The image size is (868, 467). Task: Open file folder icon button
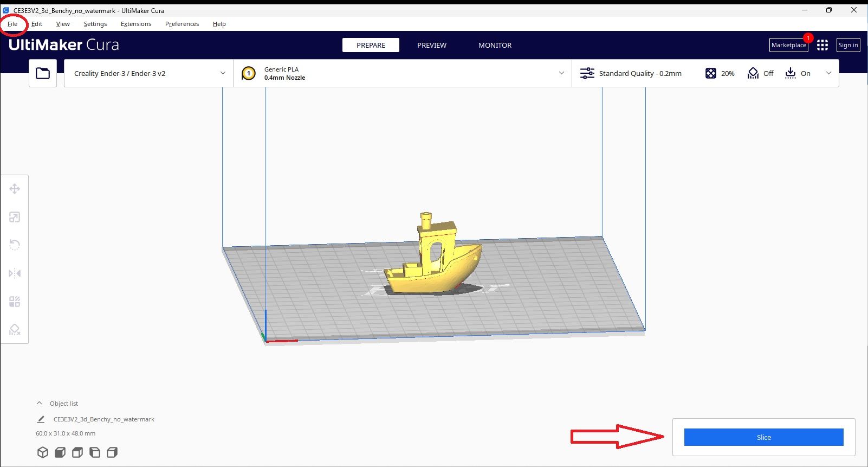(43, 73)
